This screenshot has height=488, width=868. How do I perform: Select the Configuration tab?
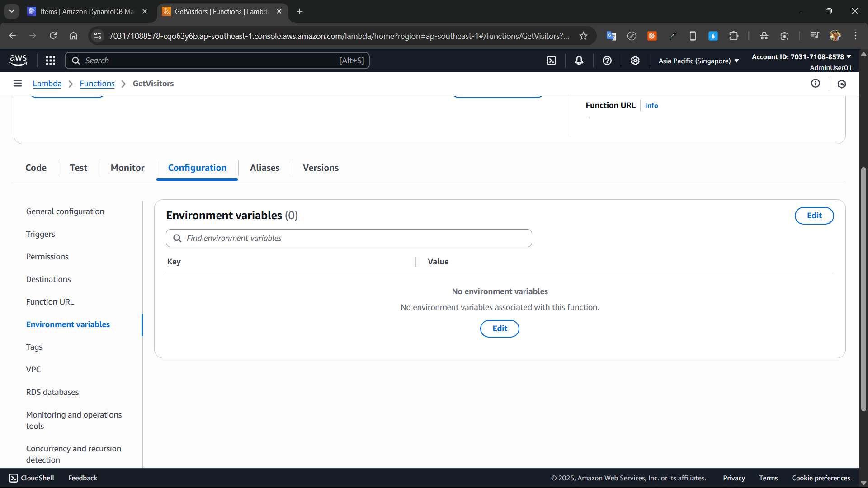click(197, 168)
